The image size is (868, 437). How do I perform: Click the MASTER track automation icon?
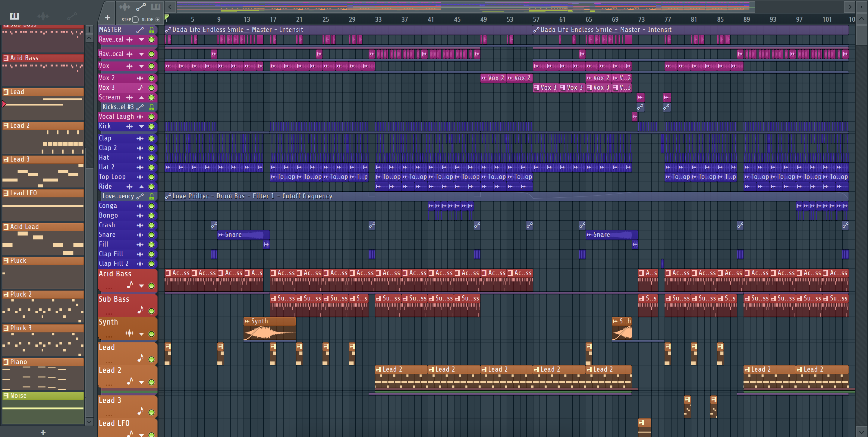[x=140, y=30]
